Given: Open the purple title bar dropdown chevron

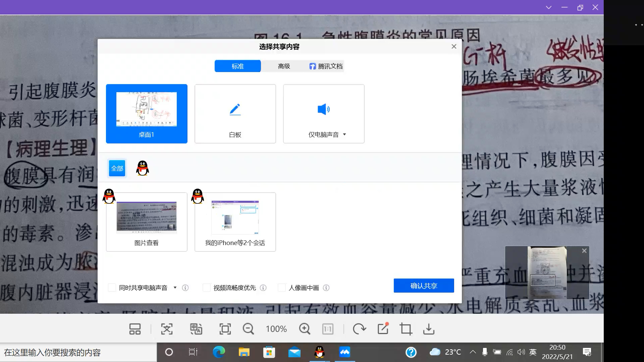Looking at the screenshot, I should [549, 7].
